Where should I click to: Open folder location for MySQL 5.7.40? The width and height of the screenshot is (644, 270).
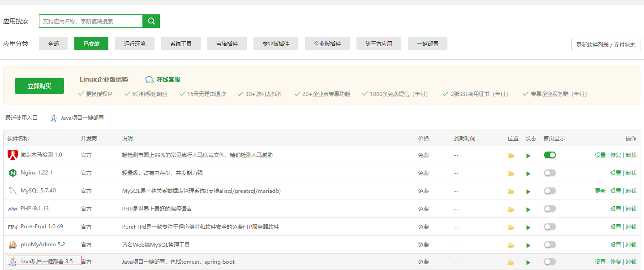pos(511,192)
